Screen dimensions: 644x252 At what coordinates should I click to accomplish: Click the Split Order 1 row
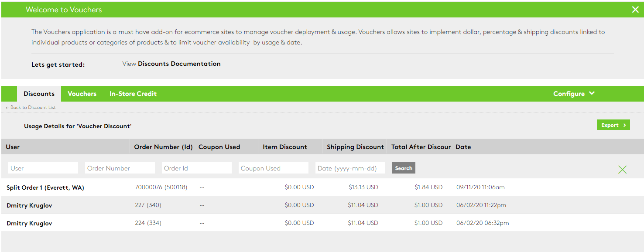coord(45,187)
